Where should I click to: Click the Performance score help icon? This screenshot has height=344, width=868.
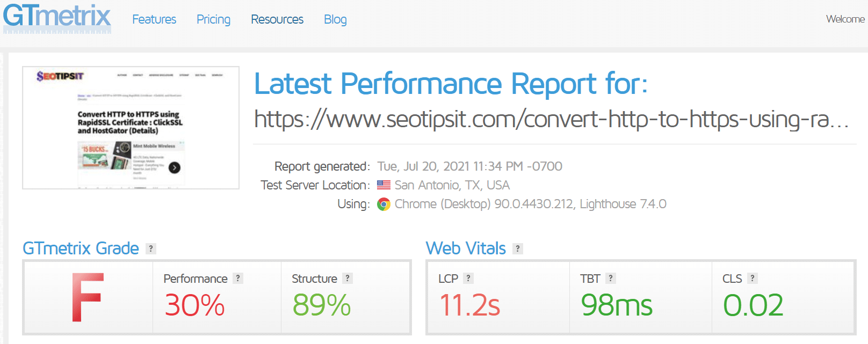238,278
